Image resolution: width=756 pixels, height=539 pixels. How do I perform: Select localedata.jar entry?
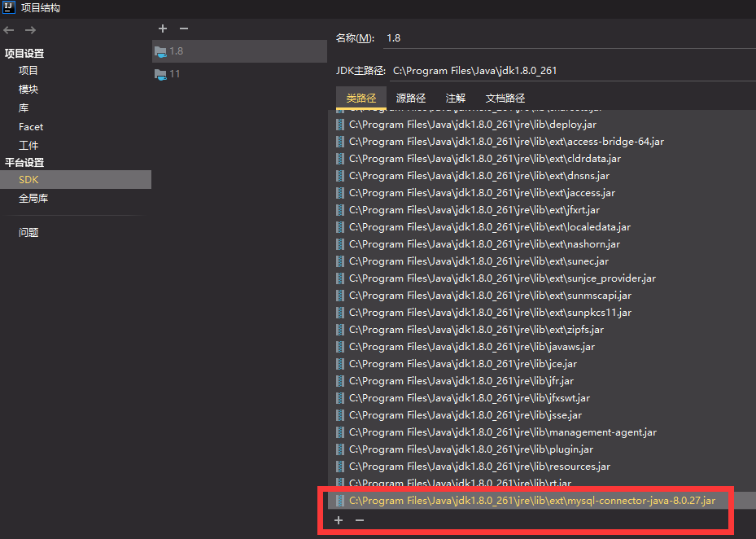tap(542, 227)
